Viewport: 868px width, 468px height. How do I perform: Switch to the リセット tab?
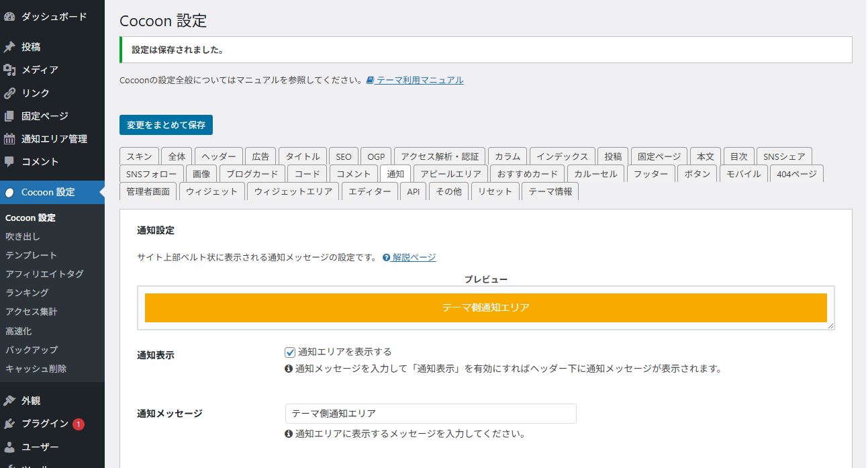tap(495, 191)
